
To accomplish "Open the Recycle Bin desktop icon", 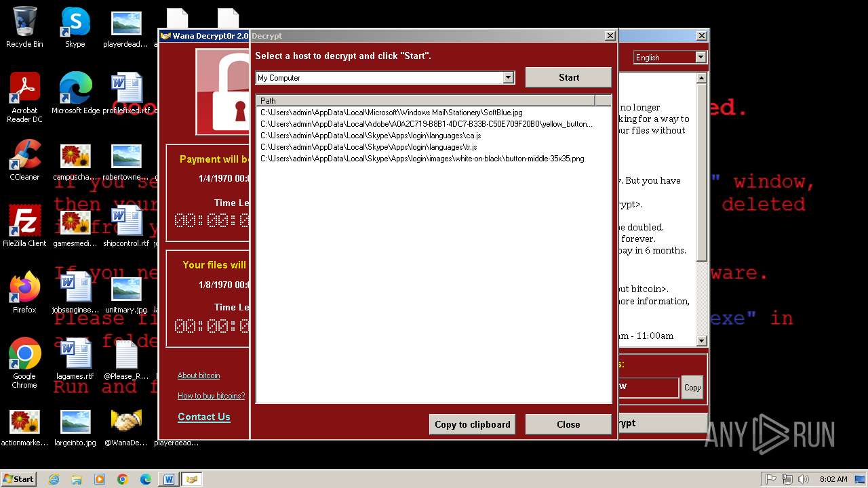I will 24,27.
